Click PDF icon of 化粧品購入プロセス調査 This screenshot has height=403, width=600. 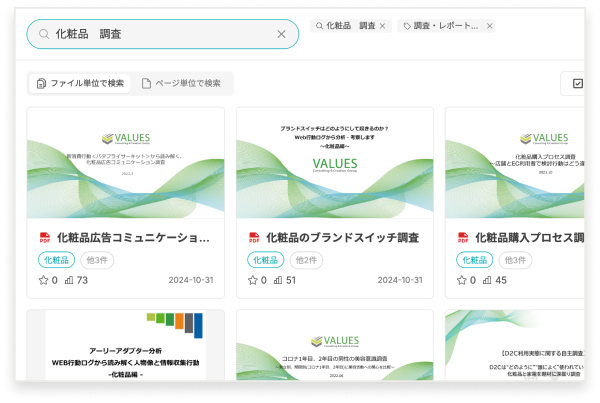(463, 238)
